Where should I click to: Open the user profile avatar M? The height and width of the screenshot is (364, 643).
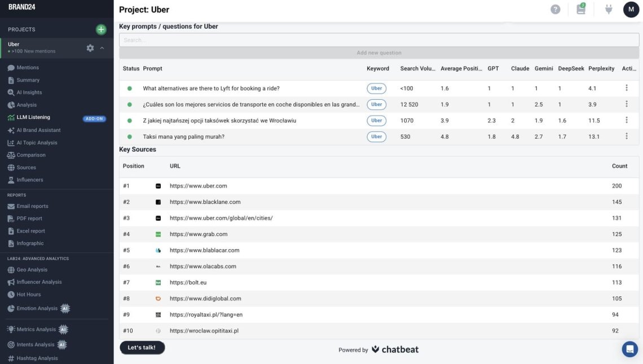click(631, 10)
